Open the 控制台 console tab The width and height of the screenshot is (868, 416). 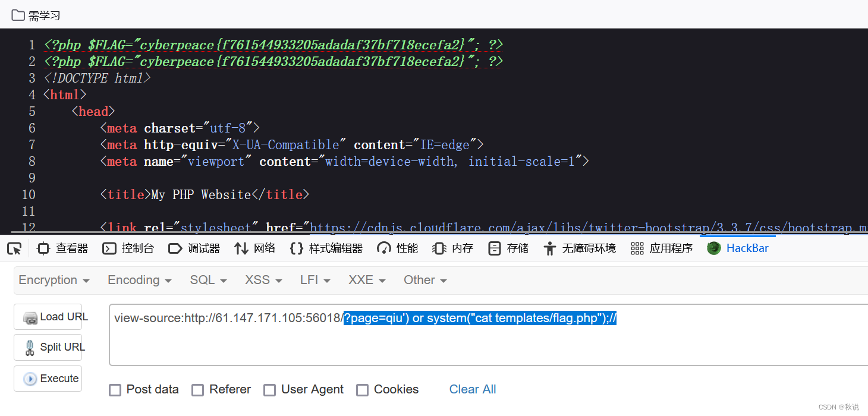coord(128,248)
